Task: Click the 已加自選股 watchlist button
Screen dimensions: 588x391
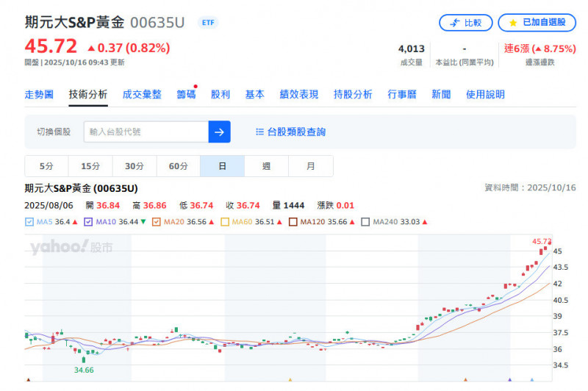Action: [x=537, y=23]
